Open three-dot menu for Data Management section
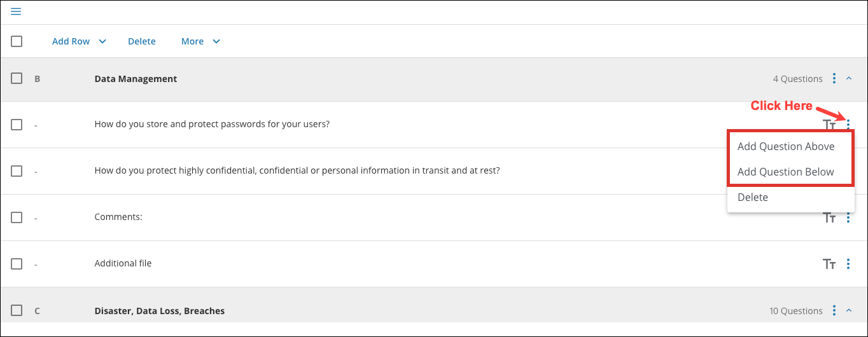Screen dimensions: 868x337 point(834,79)
